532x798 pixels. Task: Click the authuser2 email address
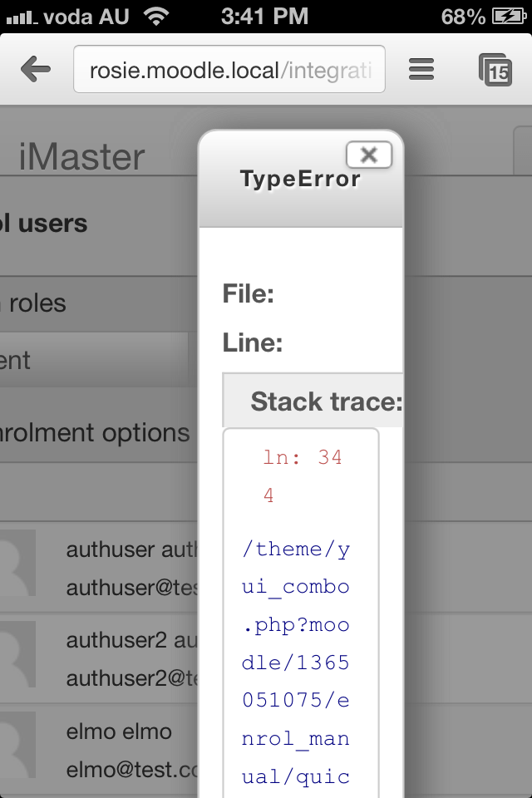coord(132,678)
